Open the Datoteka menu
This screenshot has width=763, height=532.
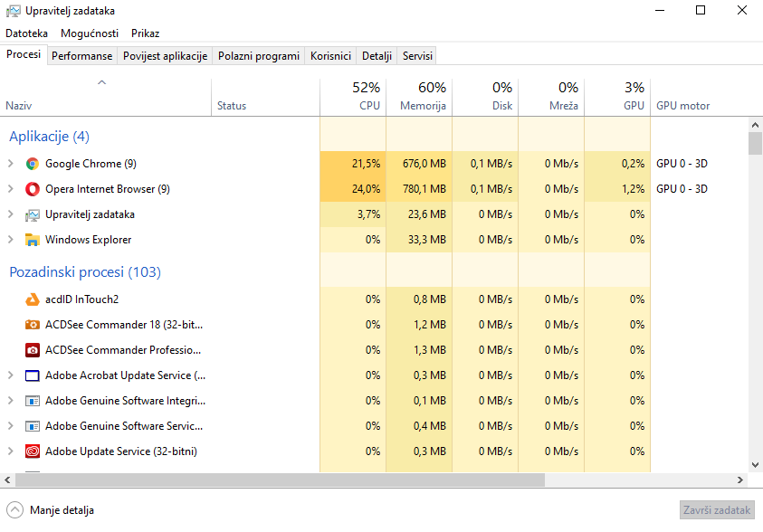pyautogui.click(x=27, y=33)
